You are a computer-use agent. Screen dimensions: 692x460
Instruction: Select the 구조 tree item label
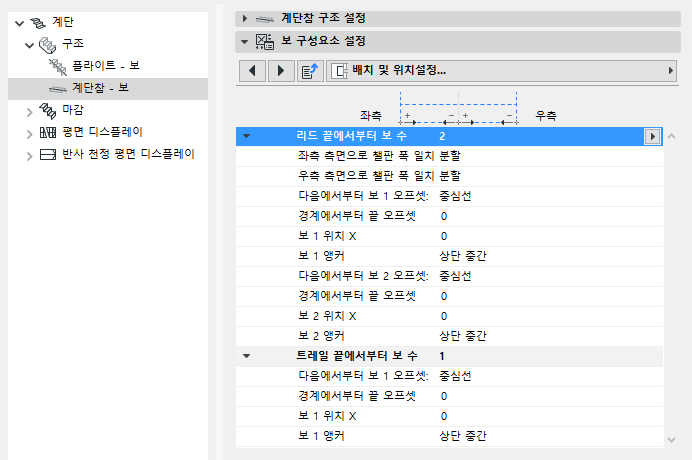pyautogui.click(x=73, y=44)
